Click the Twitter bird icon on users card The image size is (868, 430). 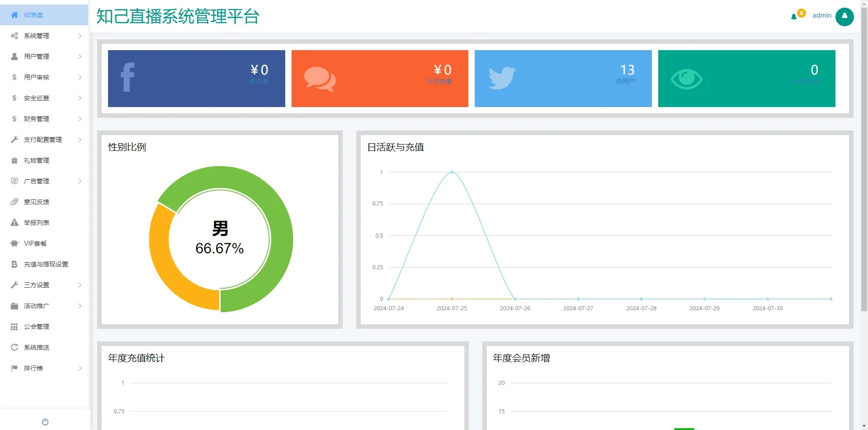click(502, 78)
